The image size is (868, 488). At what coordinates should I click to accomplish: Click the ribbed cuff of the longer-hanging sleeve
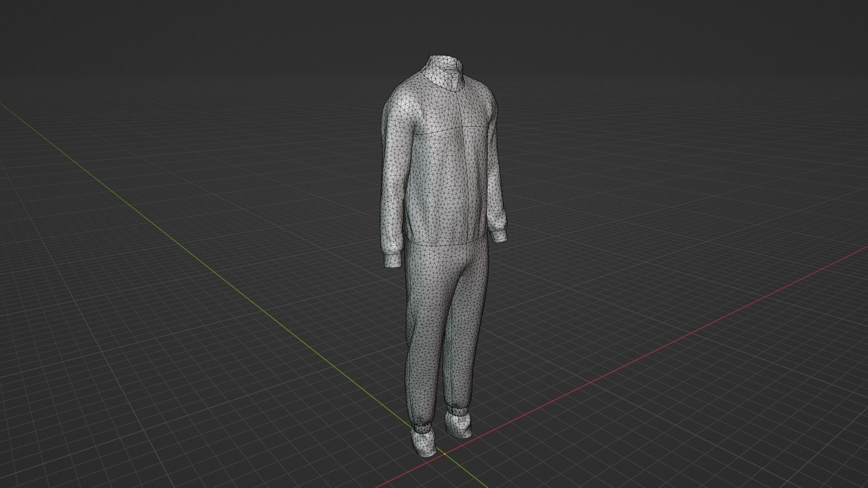(392, 260)
